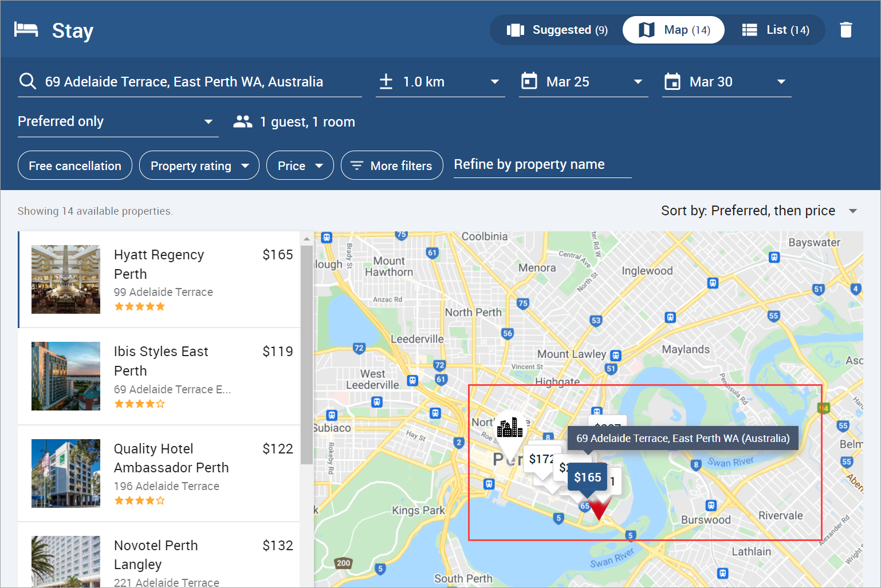
Task: Select the Ibis Styles East Perth listing
Action: coord(159,376)
